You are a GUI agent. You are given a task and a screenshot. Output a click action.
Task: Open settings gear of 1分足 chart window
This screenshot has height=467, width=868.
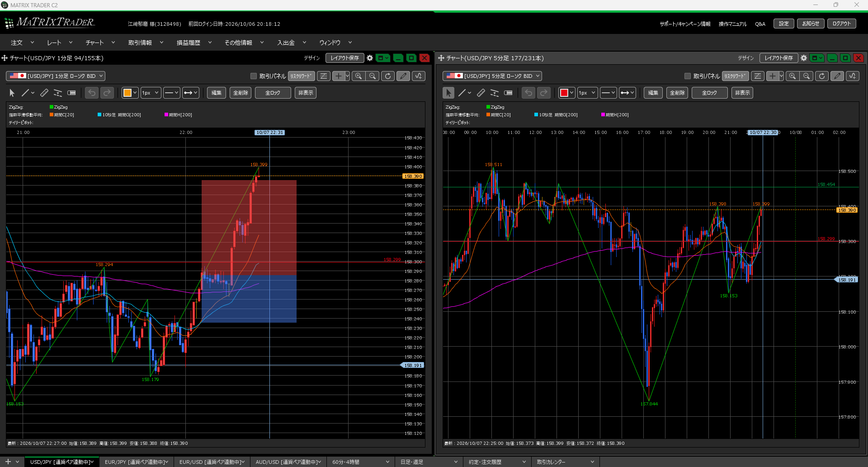(x=370, y=58)
